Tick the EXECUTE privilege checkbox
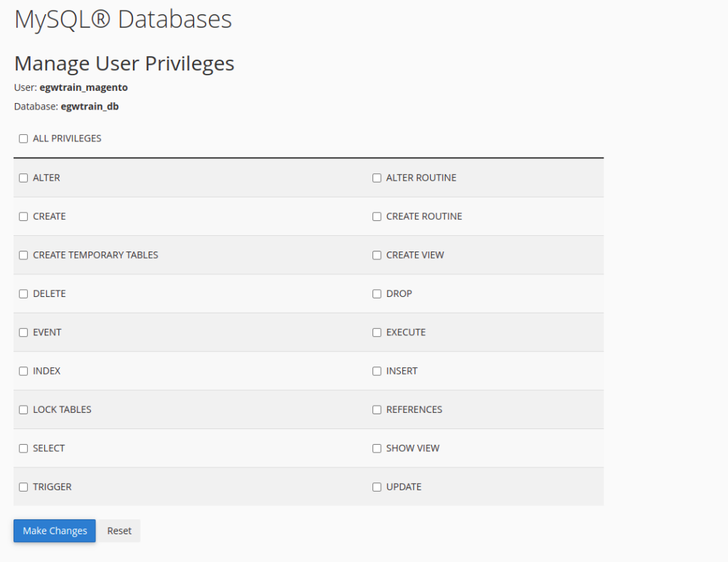Viewport: 728px width, 562px height. tap(377, 333)
